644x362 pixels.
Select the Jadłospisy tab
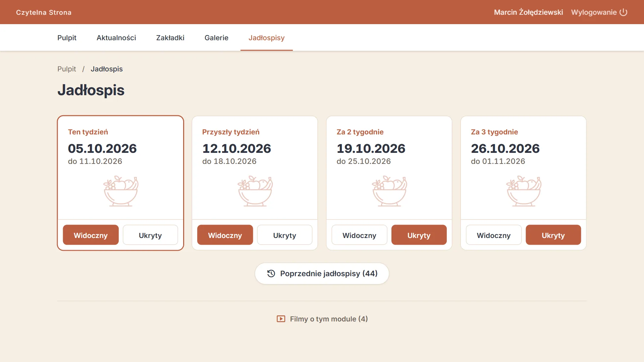coord(267,38)
